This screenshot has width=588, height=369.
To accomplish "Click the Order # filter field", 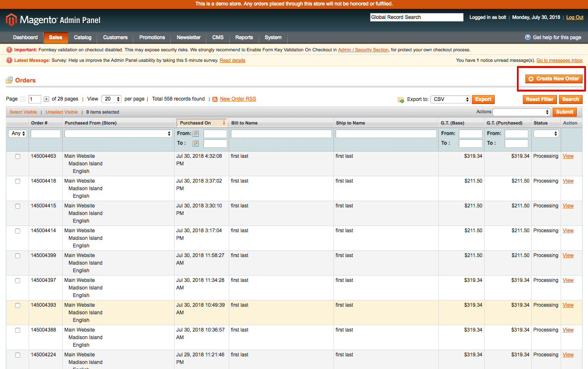I will click(x=45, y=134).
